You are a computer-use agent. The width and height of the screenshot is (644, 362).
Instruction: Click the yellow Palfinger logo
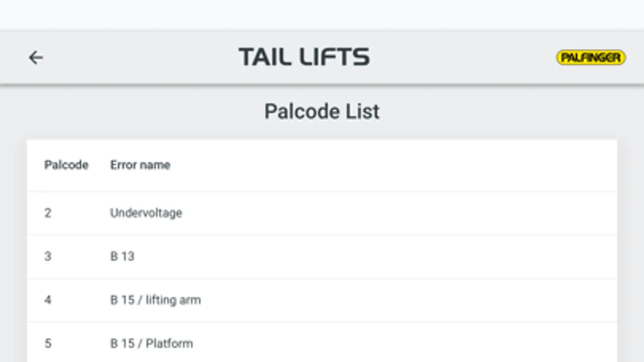coord(590,58)
